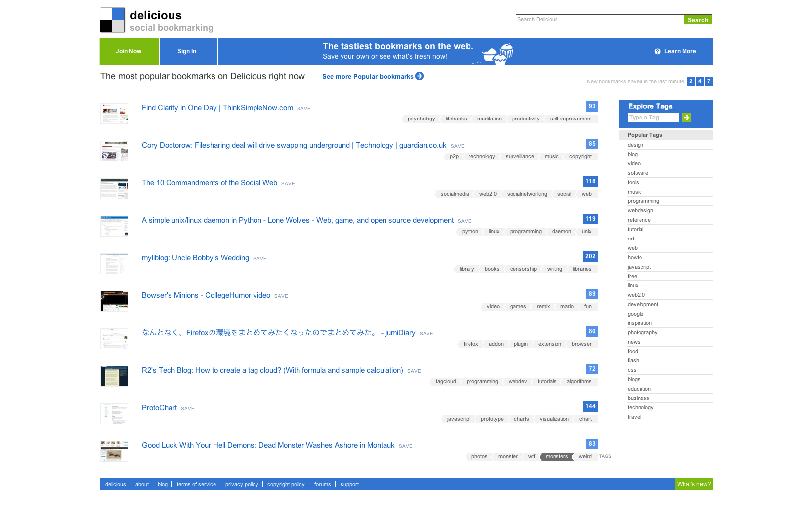Select the highlighted monsters tag
Screen dimensions: 812x517
[556, 457]
